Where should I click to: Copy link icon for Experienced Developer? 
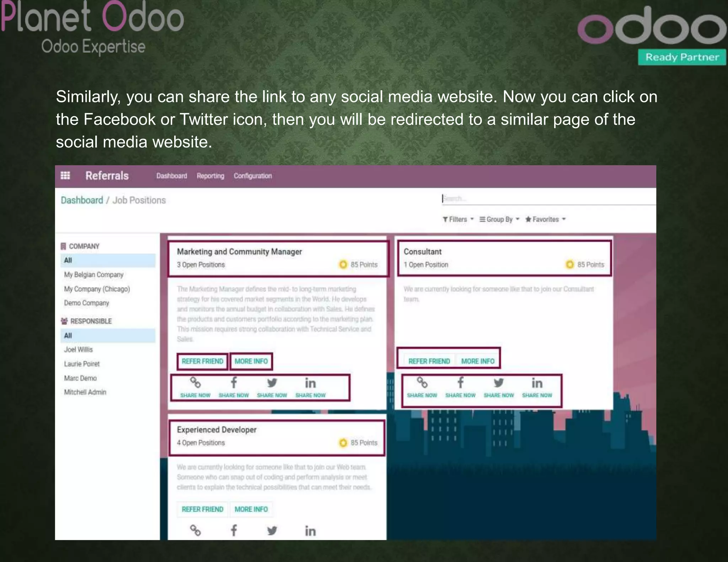click(x=195, y=530)
